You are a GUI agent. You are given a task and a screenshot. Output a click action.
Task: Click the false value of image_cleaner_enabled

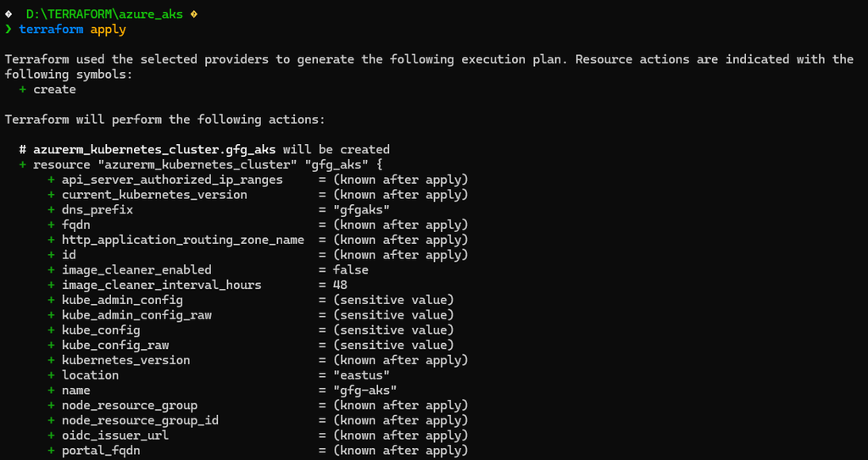point(350,270)
